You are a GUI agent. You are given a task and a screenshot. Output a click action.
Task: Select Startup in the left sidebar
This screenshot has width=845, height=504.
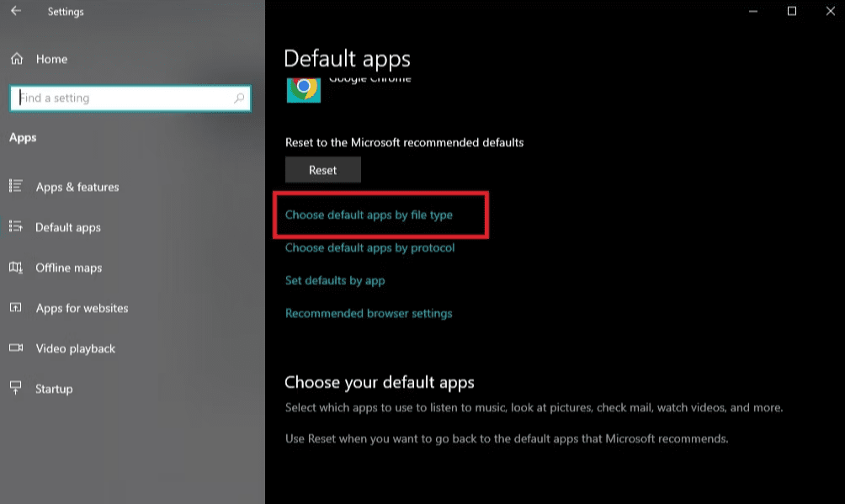54,389
